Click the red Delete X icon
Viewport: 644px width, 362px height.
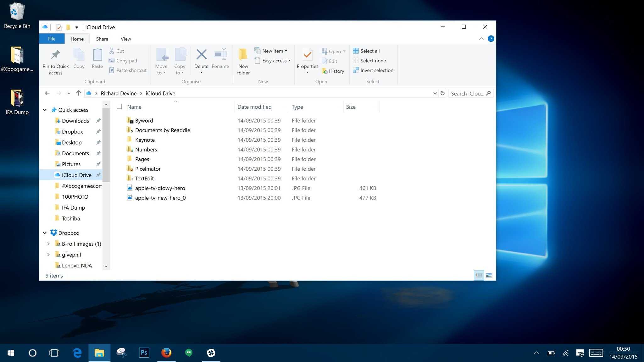[x=201, y=54]
